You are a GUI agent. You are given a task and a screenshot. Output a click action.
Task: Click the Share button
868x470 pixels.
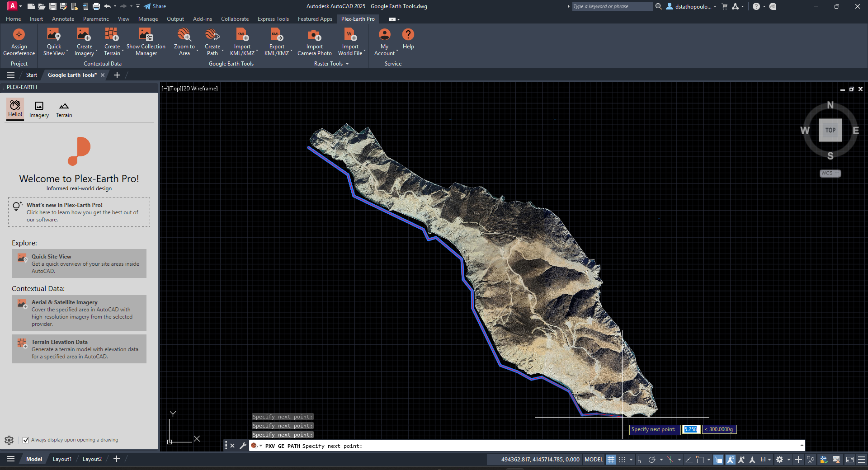[x=155, y=6]
